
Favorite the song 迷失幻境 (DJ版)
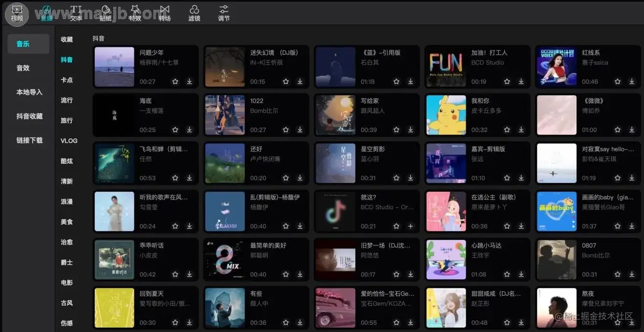click(286, 82)
